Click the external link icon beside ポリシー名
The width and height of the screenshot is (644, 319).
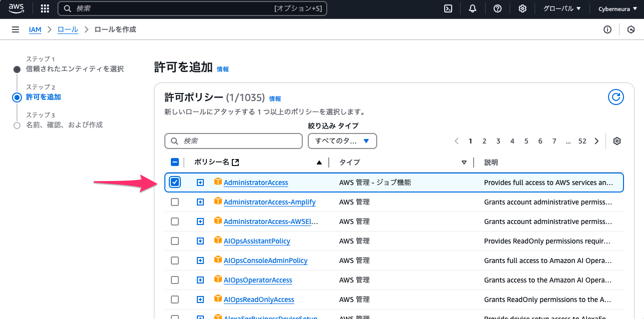tap(235, 162)
